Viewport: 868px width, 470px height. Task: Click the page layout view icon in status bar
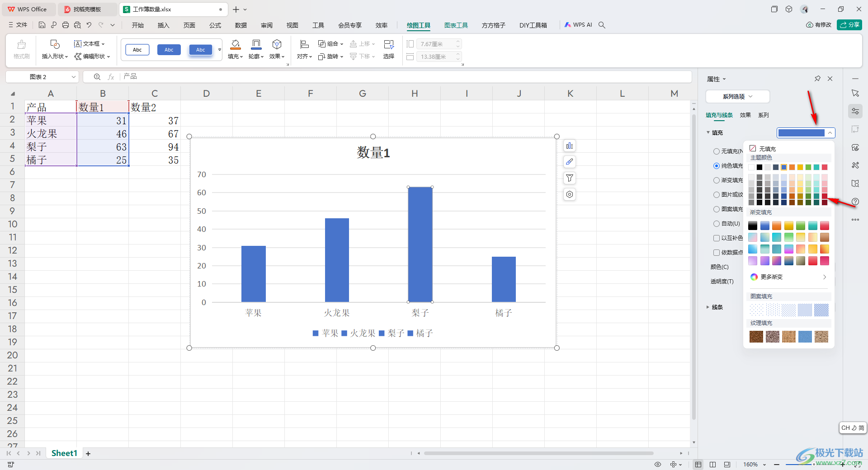point(713,465)
